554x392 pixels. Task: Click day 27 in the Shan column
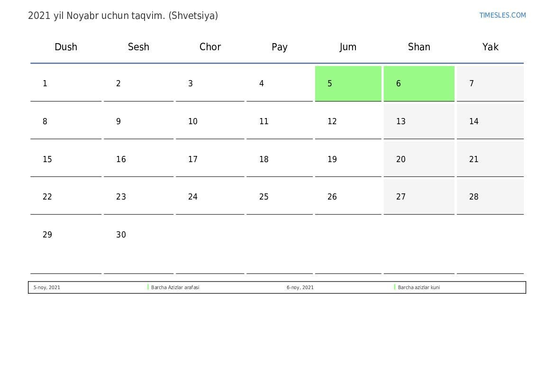coord(419,197)
